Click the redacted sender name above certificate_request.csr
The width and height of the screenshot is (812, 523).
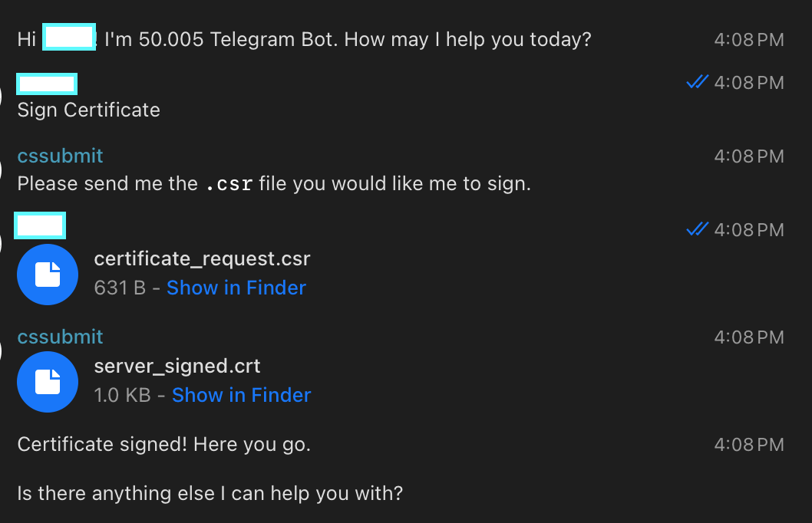click(41, 226)
